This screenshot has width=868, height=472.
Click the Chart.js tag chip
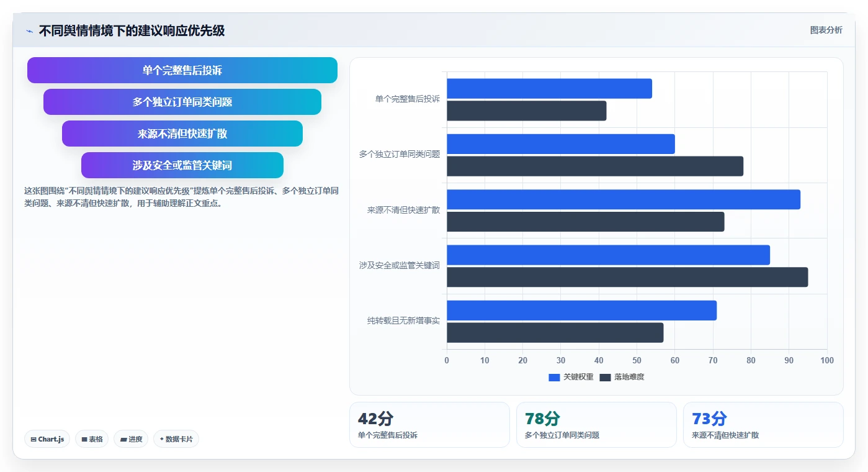[x=48, y=439]
